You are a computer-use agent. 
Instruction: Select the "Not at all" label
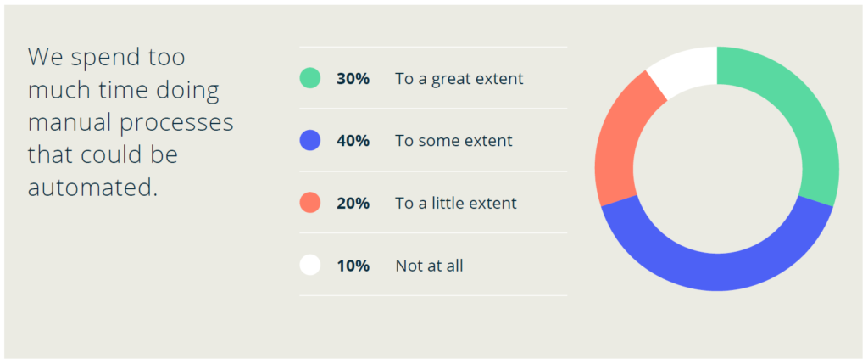[429, 266]
